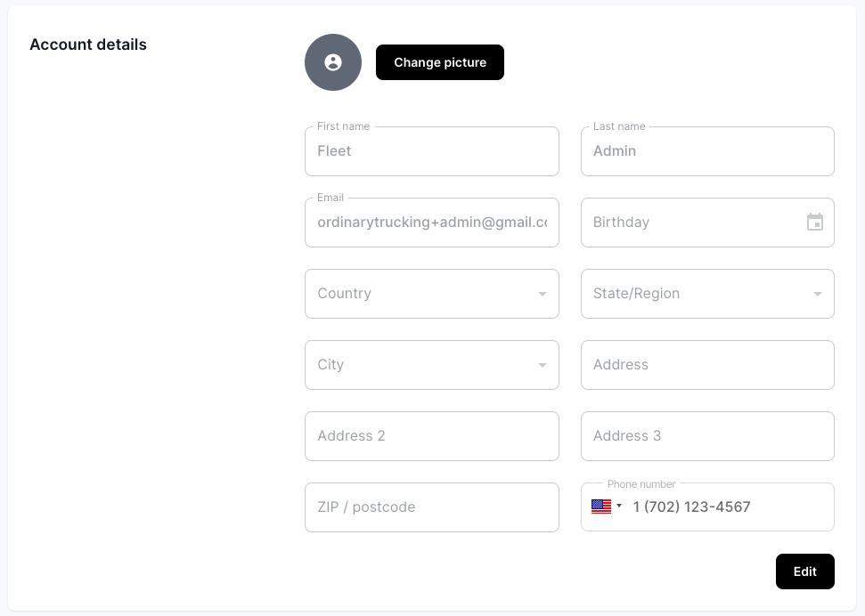Click the ZIP / postcode field
Image resolution: width=865 pixels, height=616 pixels.
(432, 507)
